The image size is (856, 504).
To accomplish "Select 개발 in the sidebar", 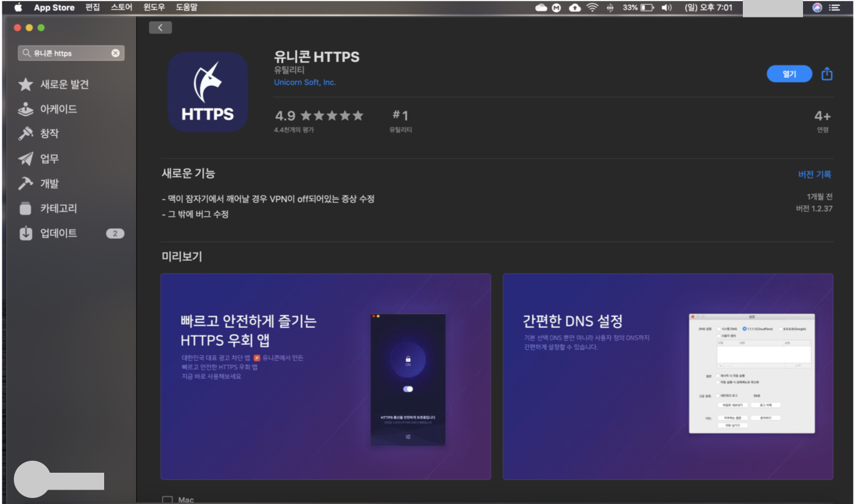I will tap(49, 184).
